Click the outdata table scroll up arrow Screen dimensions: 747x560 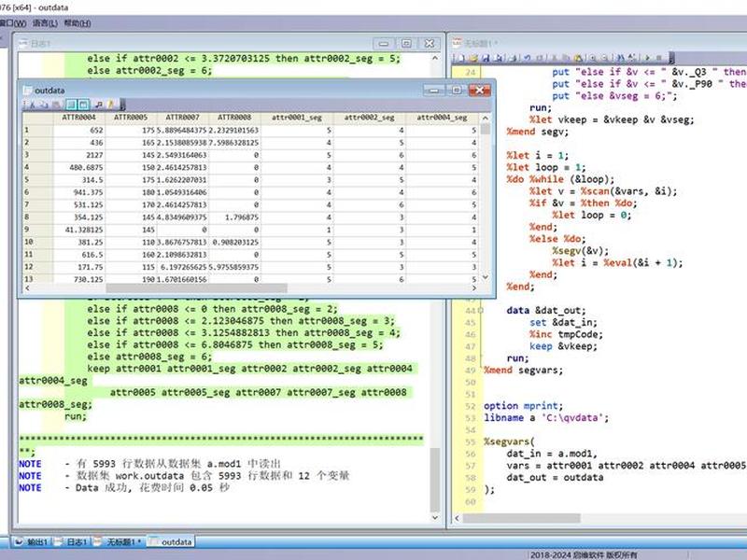(x=485, y=118)
